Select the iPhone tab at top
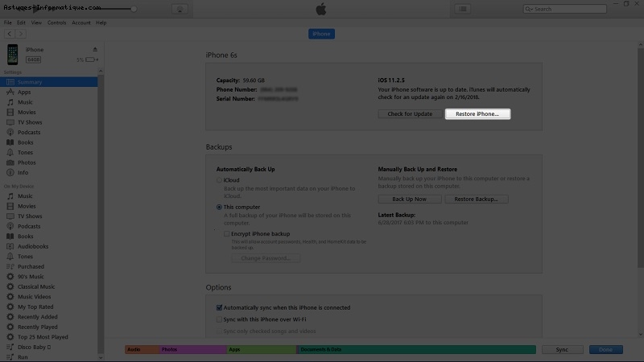 (321, 34)
